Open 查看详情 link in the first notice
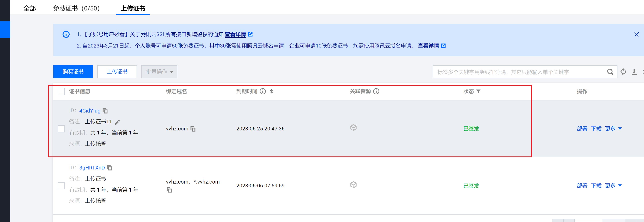 (x=235, y=34)
